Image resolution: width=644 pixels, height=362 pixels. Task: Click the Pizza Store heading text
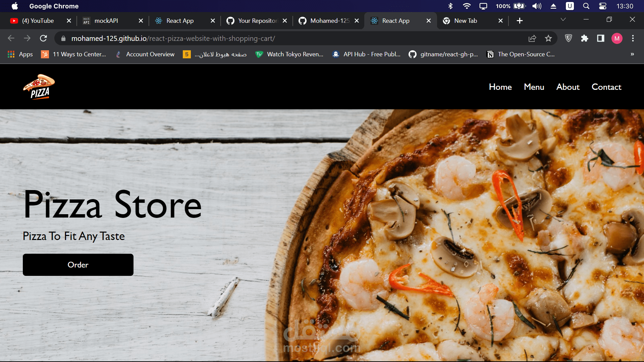(x=113, y=204)
